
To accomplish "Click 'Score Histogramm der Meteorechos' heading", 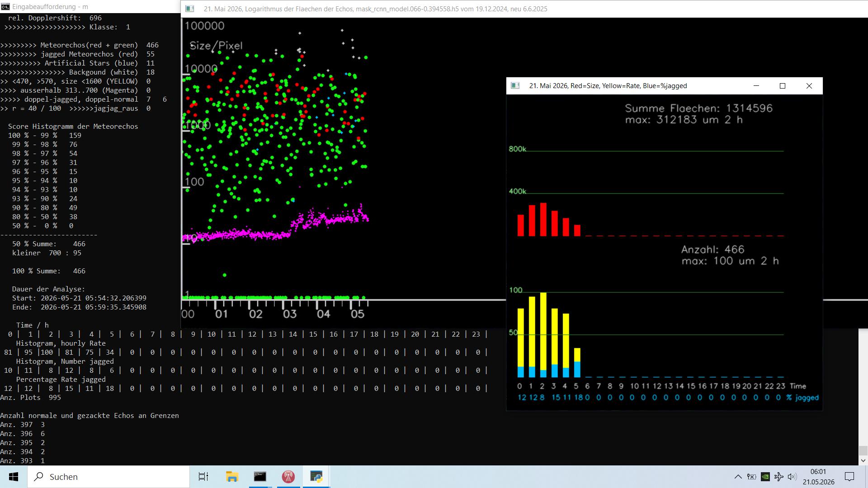I will (x=73, y=127).
